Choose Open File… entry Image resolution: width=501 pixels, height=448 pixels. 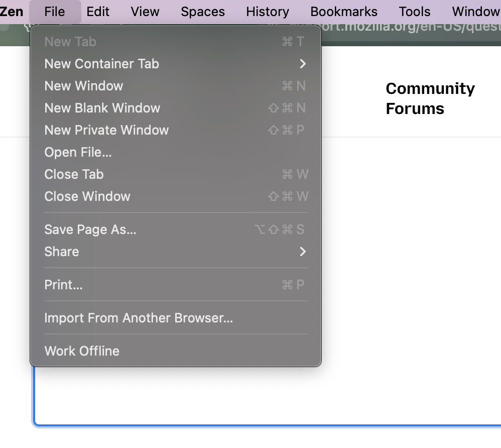coord(175,152)
